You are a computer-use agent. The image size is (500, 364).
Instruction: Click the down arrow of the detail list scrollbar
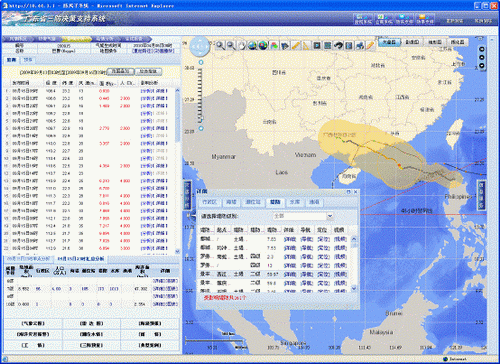pyautogui.click(x=354, y=288)
